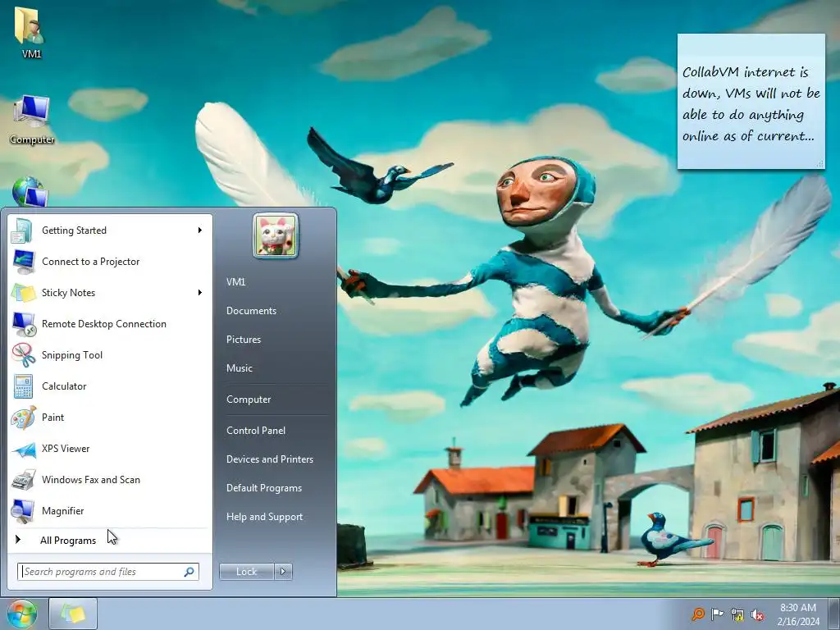
Task: Click the Lock button
Action: coord(246,572)
